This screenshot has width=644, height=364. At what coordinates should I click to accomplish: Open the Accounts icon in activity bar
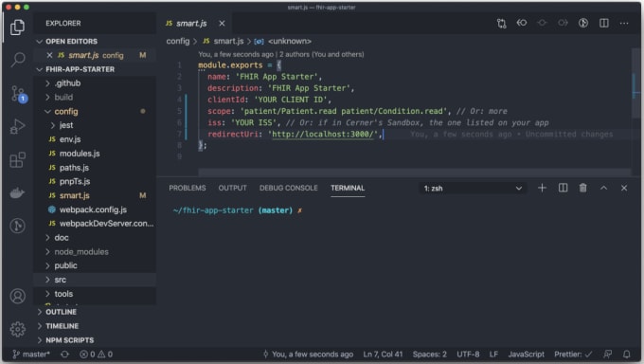click(x=17, y=296)
